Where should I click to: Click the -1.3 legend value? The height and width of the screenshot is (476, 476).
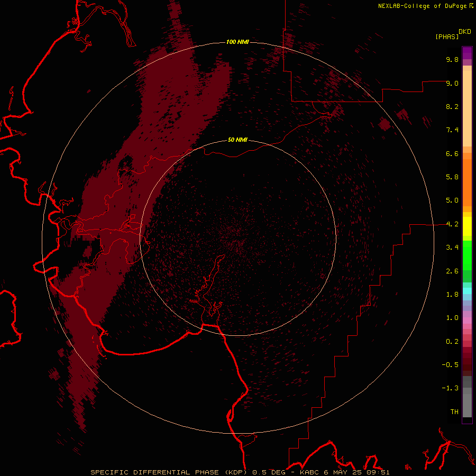[450, 388]
